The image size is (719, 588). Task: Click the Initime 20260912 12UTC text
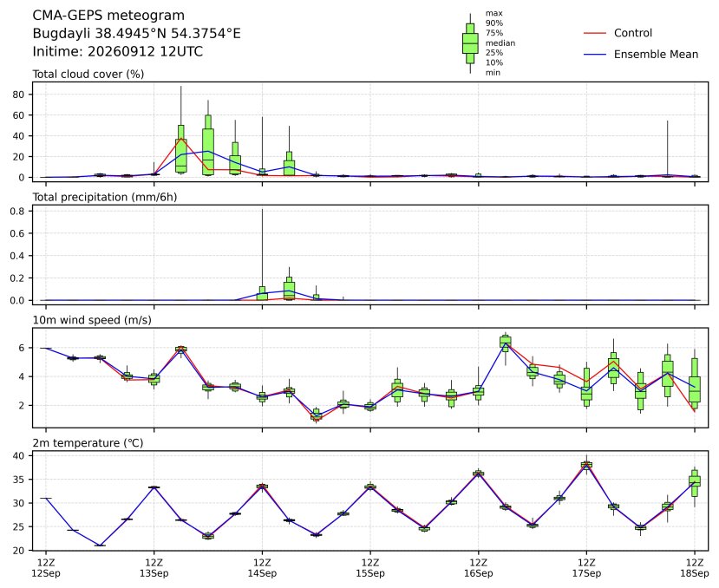pos(117,51)
